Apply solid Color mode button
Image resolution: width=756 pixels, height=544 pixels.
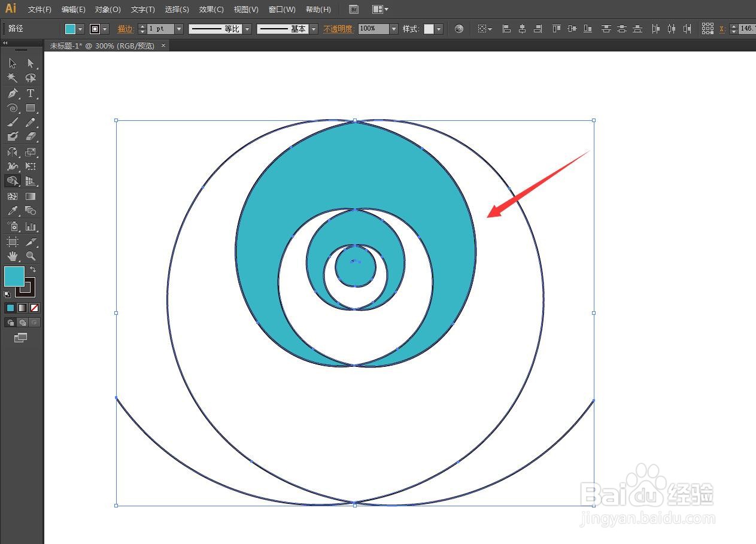pyautogui.click(x=10, y=308)
